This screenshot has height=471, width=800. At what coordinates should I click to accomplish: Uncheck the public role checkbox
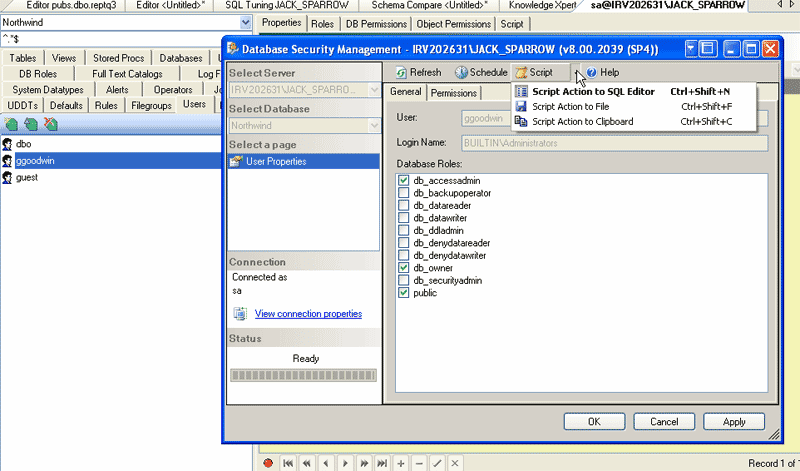(404, 293)
